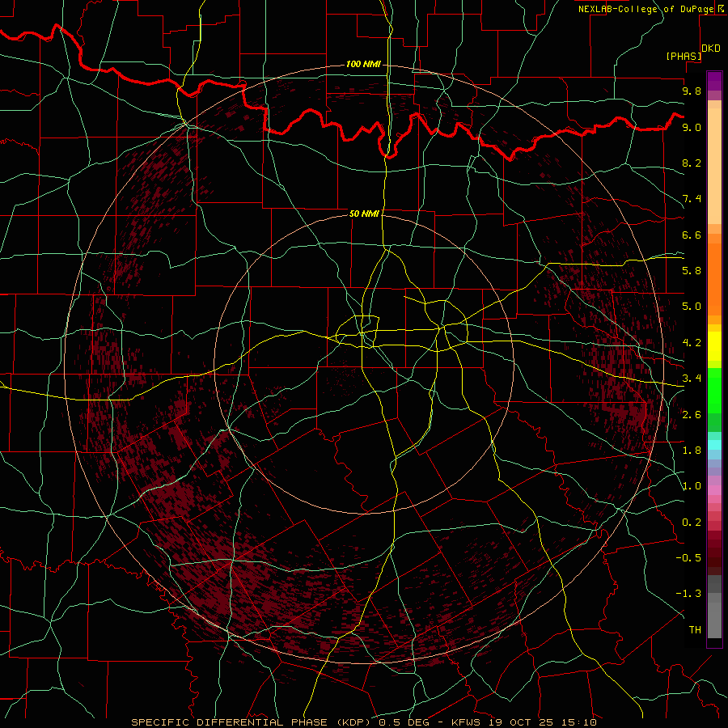Screen dimensions: 728x728
Task: Click the 1.8 scale value
Action: pos(692,451)
